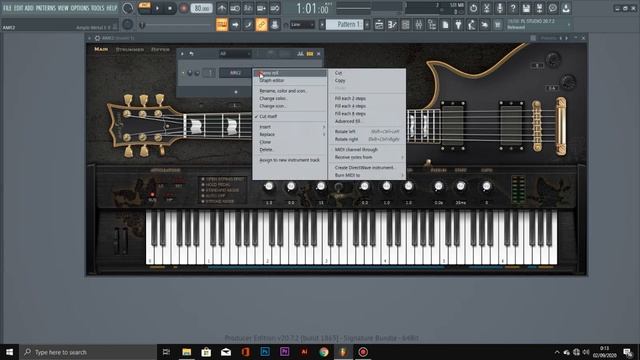Screen dimensions: 640x360
Task: Open the Line snap dropdown
Action: pos(302,25)
